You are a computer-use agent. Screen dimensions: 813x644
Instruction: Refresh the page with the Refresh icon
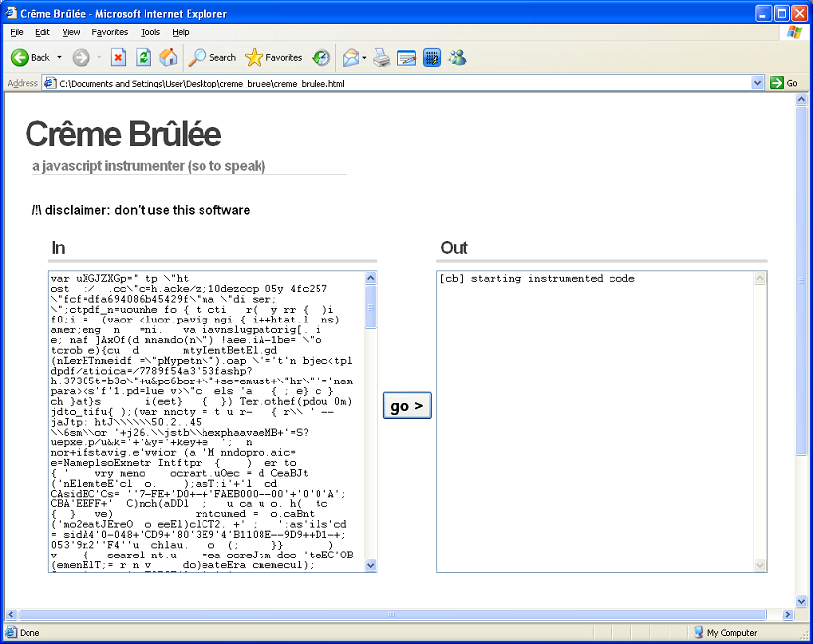tap(144, 57)
